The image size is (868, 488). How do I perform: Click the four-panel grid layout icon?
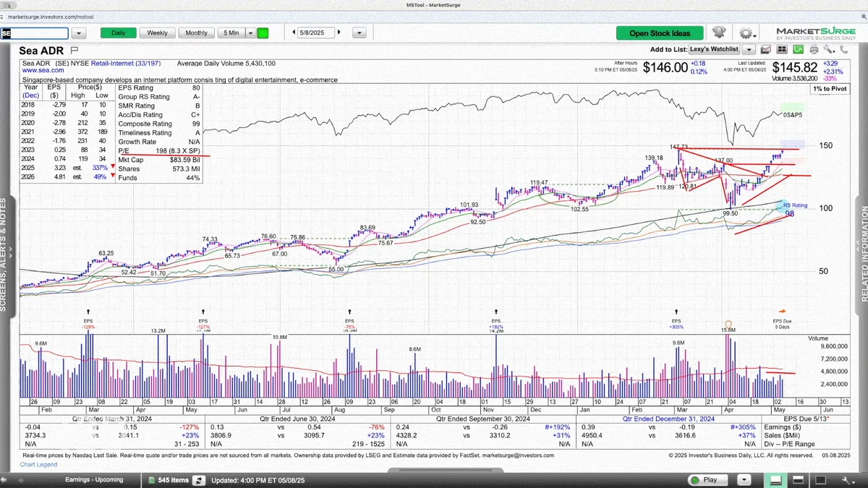(x=782, y=49)
